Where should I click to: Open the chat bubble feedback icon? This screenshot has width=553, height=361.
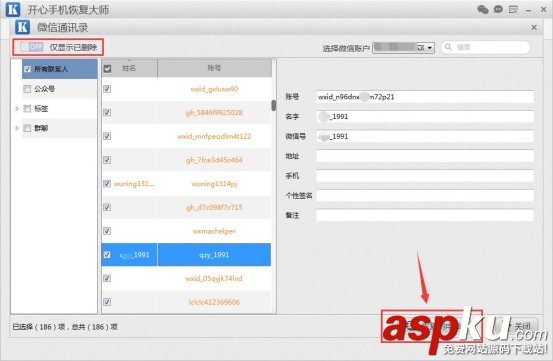498,10
